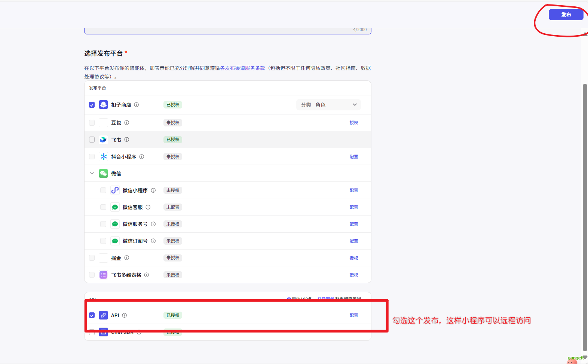This screenshot has height=364, width=588.
Task: Open 配置 link in API row
Action: pyautogui.click(x=354, y=315)
